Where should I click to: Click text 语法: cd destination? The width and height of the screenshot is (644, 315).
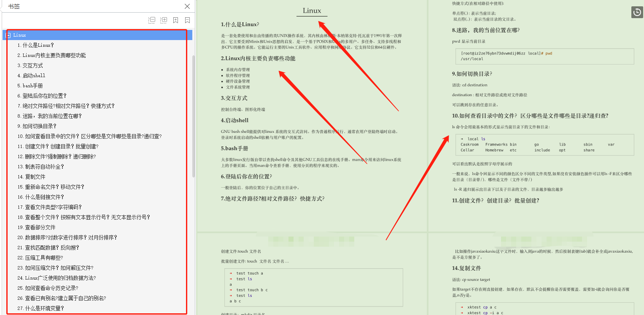click(469, 85)
